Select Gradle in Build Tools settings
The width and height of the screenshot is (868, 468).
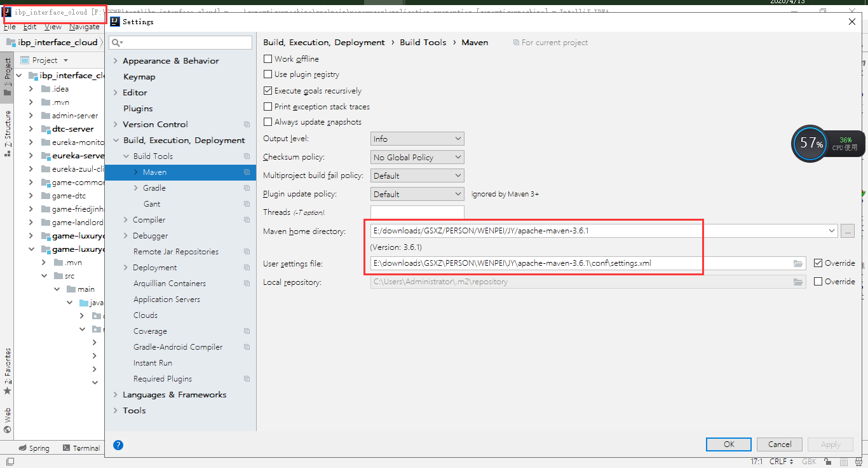(x=154, y=188)
